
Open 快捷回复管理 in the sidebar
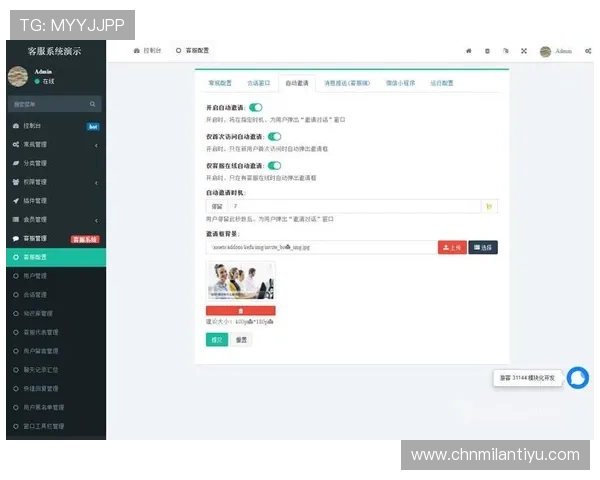click(x=56, y=389)
